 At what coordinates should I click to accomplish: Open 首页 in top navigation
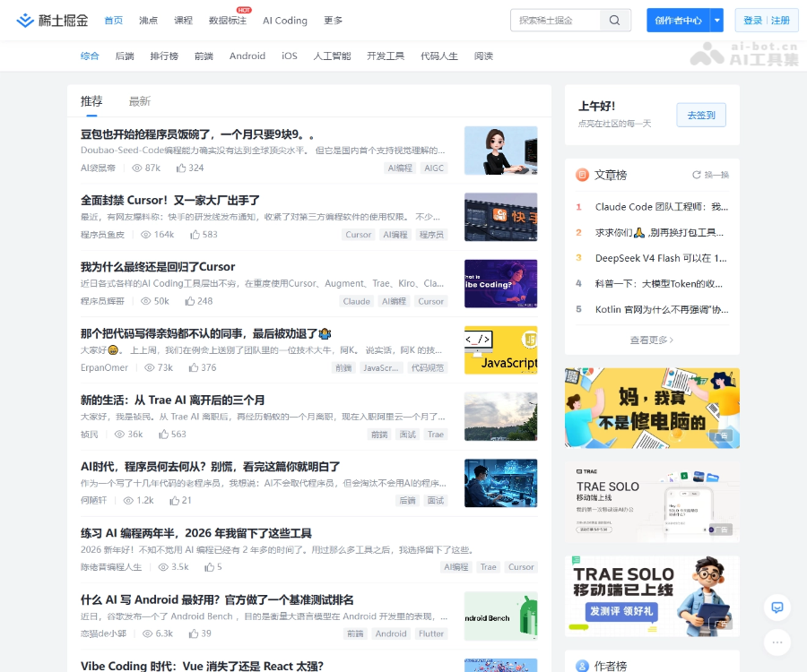[x=114, y=21]
